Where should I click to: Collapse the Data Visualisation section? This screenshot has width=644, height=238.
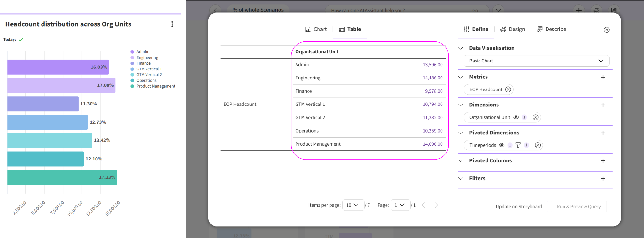click(x=461, y=48)
